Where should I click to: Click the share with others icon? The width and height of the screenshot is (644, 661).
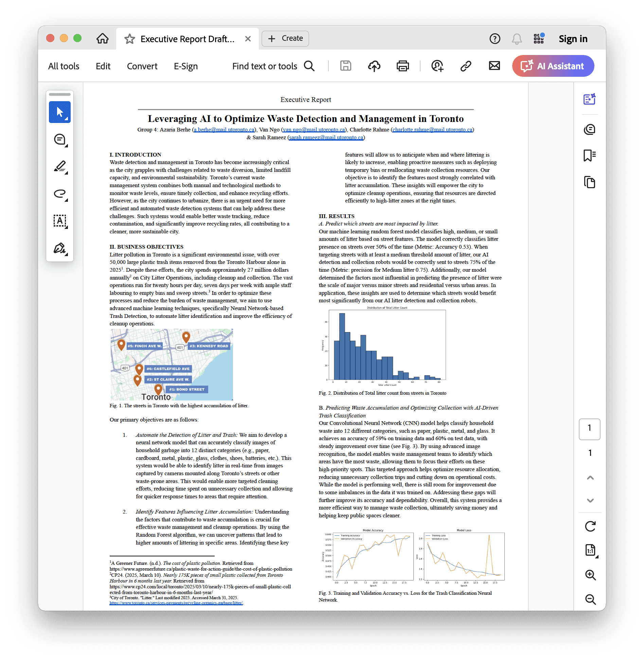437,66
